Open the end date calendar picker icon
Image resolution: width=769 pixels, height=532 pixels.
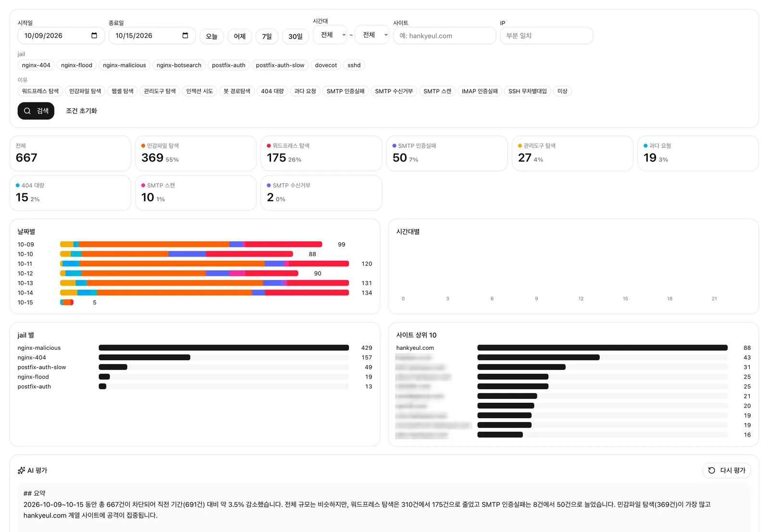click(x=186, y=36)
